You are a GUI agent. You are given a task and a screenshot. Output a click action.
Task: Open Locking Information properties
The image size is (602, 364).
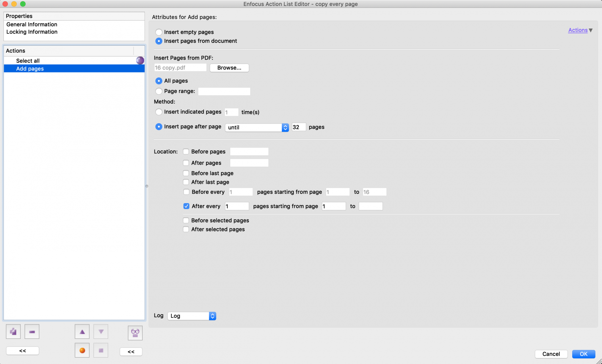32,32
